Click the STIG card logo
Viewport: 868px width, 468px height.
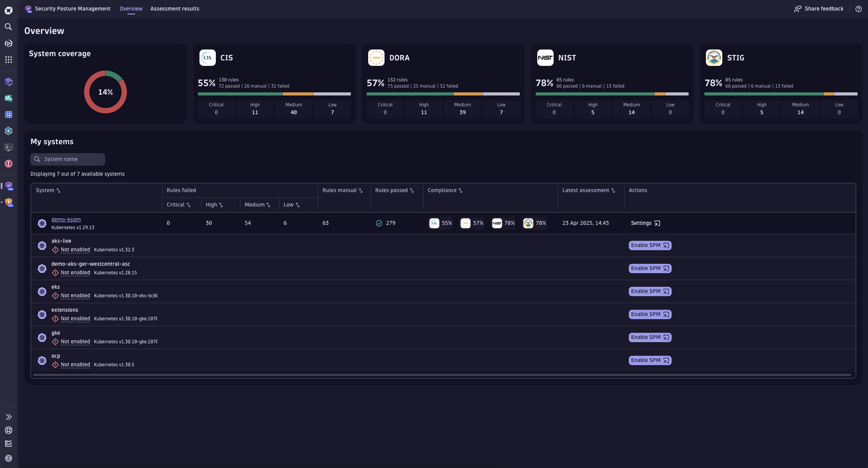[714, 58]
